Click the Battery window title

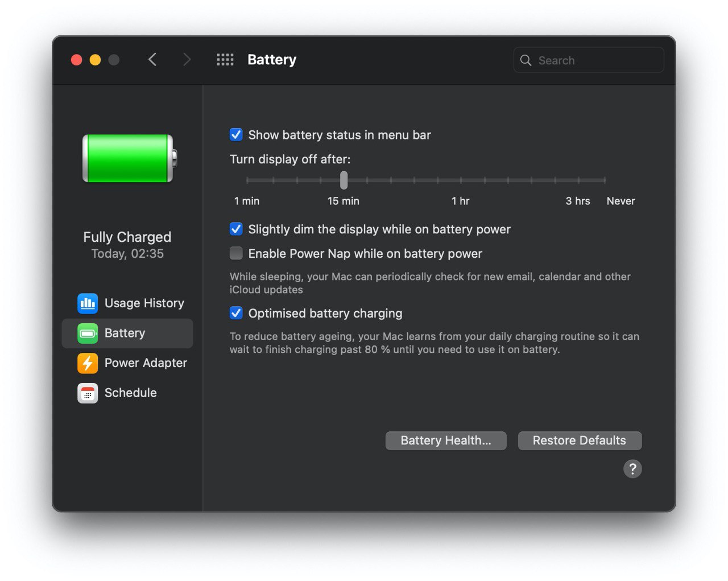(272, 60)
